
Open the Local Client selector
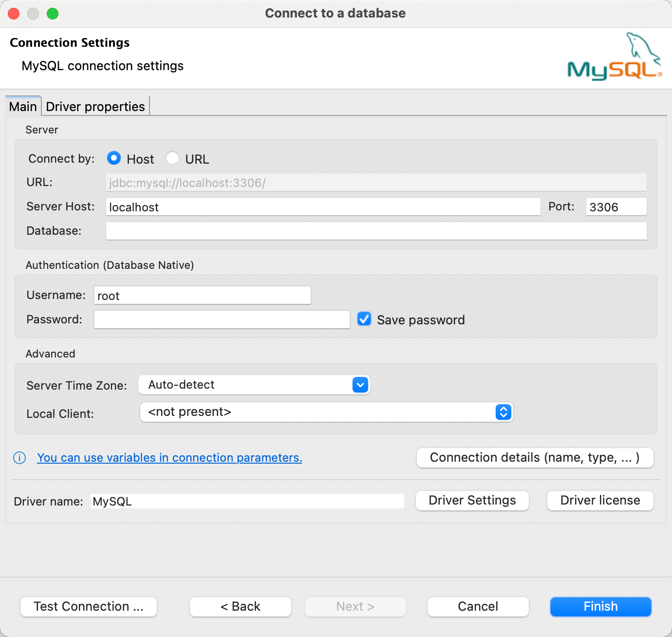click(503, 412)
